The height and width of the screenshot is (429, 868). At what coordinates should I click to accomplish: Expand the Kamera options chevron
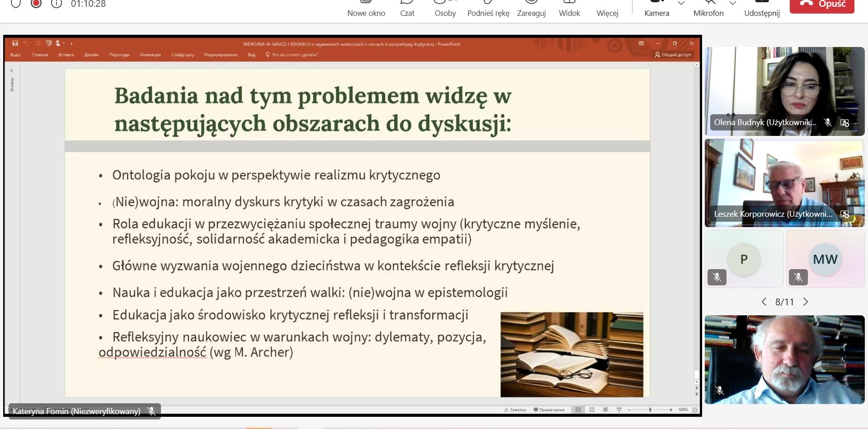point(681,4)
